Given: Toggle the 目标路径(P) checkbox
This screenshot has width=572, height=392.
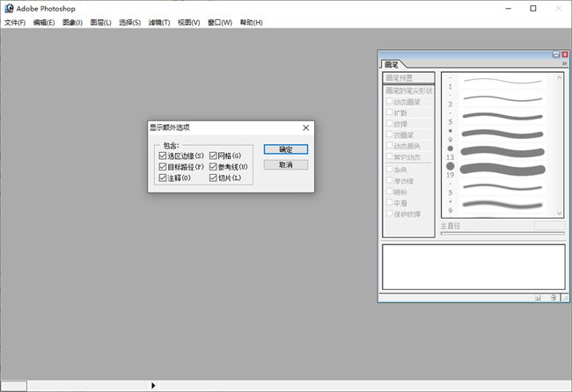Looking at the screenshot, I should 163,167.
